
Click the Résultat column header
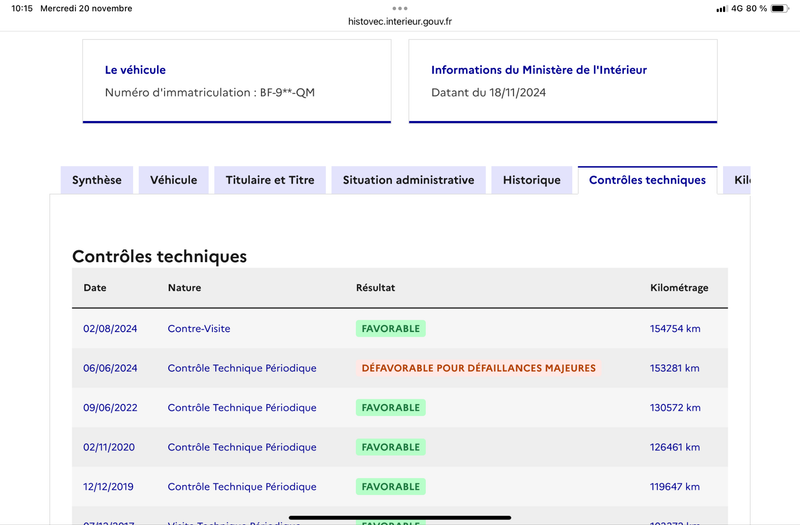click(x=376, y=288)
